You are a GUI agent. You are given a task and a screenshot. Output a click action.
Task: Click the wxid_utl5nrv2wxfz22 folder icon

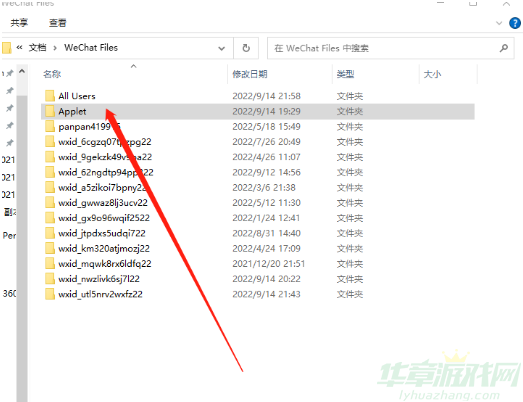(x=50, y=294)
